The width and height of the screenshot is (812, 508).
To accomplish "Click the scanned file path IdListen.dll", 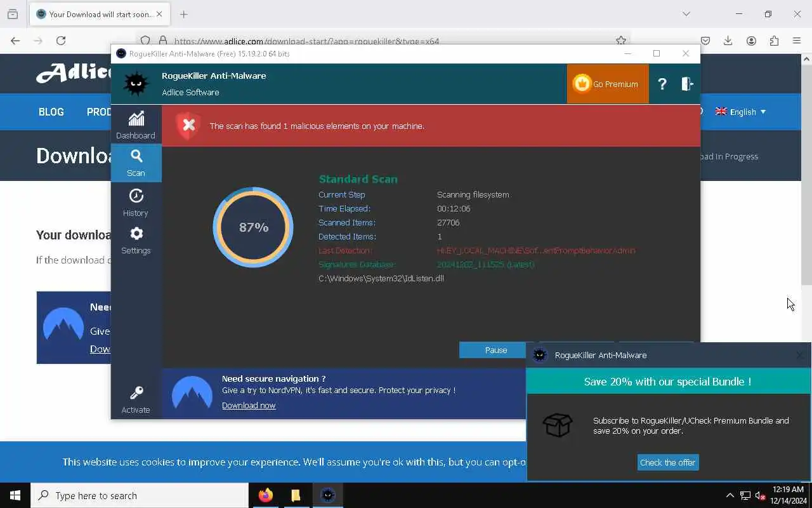I will tap(381, 278).
